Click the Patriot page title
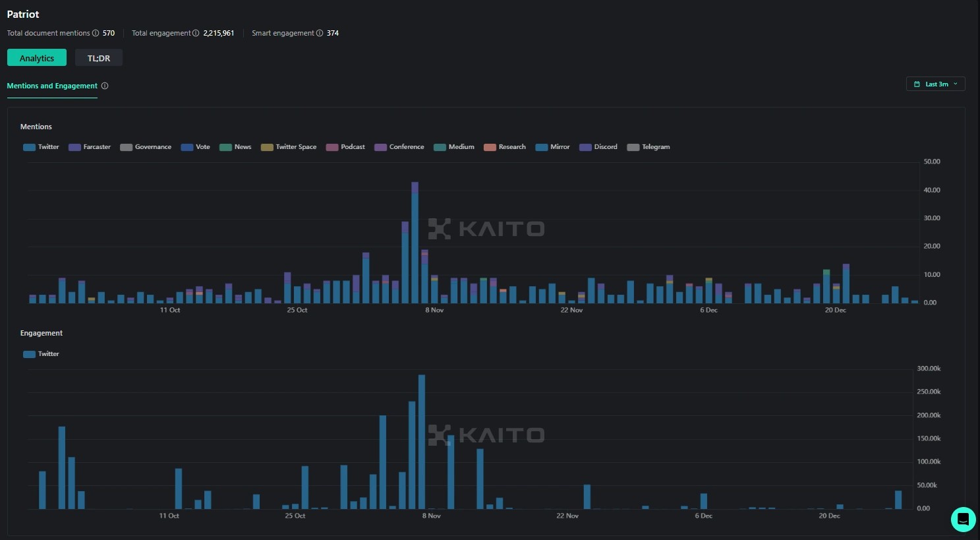The image size is (980, 540). tap(23, 14)
